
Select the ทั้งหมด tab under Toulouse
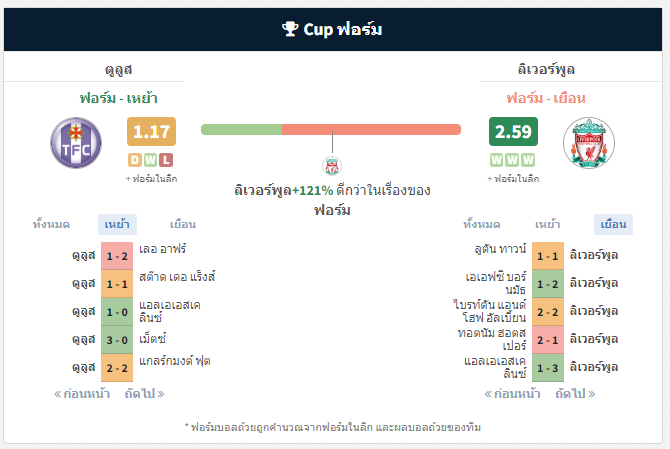[51, 224]
